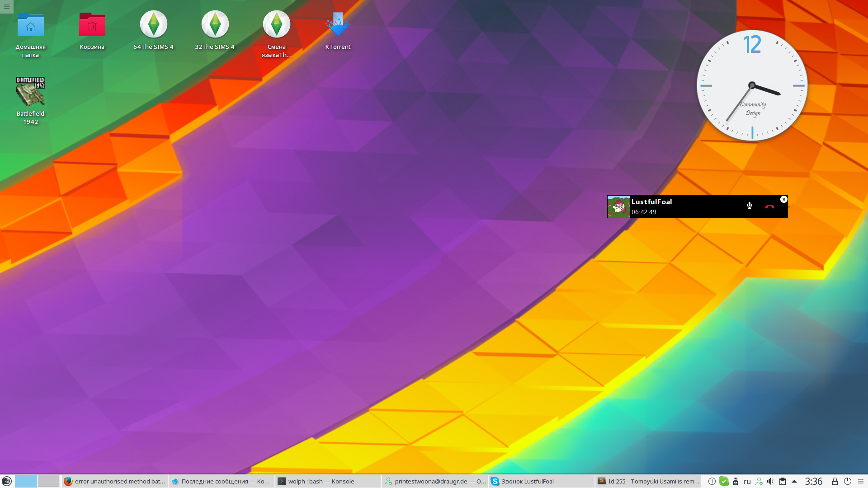This screenshot has width=868, height=488.
Task: Click the analog clock widget
Action: [752, 85]
